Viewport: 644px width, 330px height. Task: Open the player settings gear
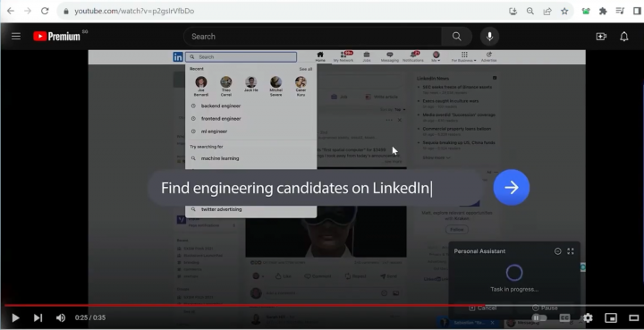click(x=589, y=317)
